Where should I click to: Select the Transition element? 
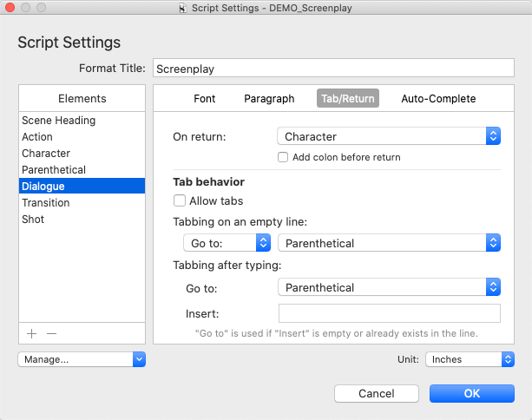click(x=45, y=203)
